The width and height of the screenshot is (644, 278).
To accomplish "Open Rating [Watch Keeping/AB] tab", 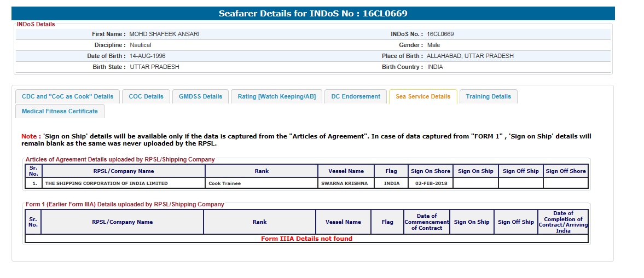I will 276,96.
